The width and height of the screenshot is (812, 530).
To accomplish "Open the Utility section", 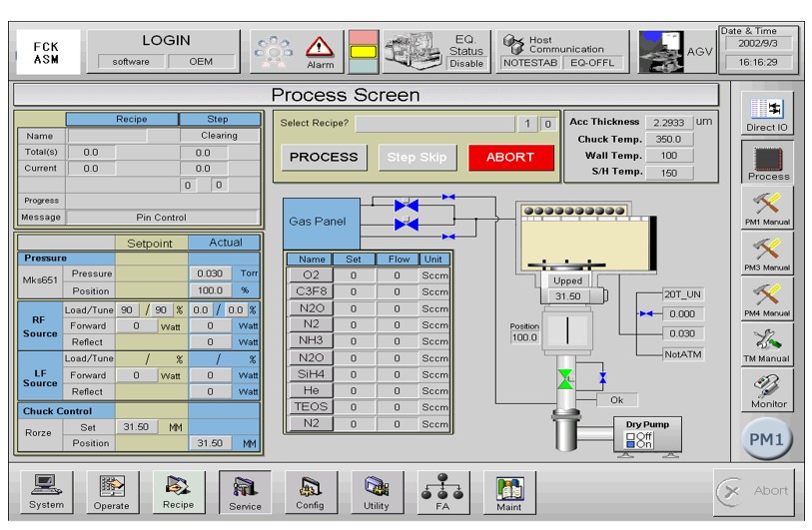I will click(x=376, y=490).
